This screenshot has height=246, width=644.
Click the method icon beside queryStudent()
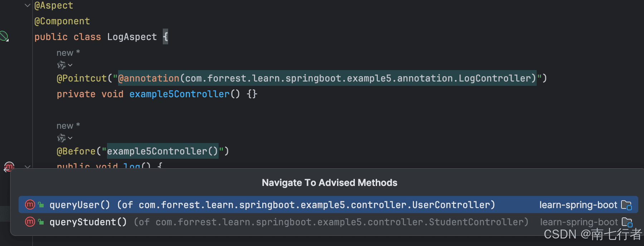point(30,222)
